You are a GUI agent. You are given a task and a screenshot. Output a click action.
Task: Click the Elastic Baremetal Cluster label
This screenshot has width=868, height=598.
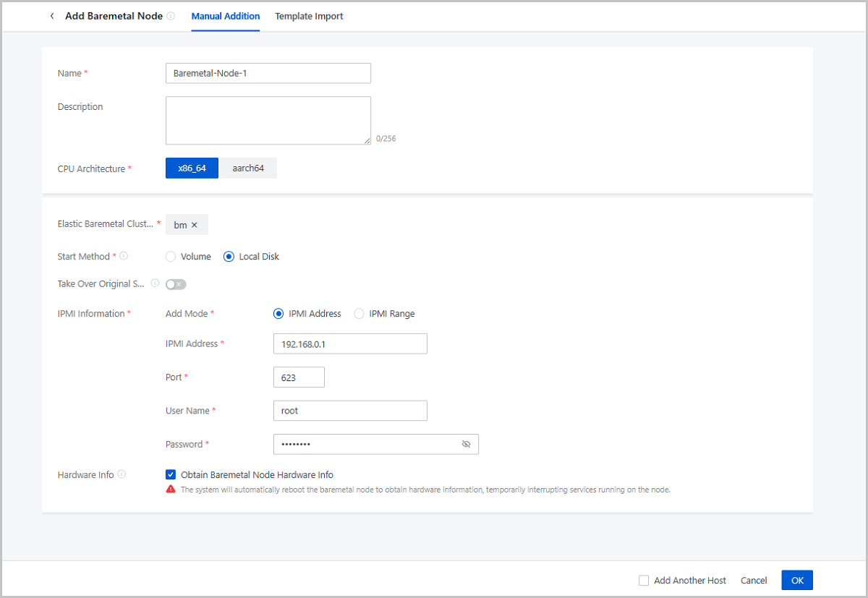[x=106, y=225]
